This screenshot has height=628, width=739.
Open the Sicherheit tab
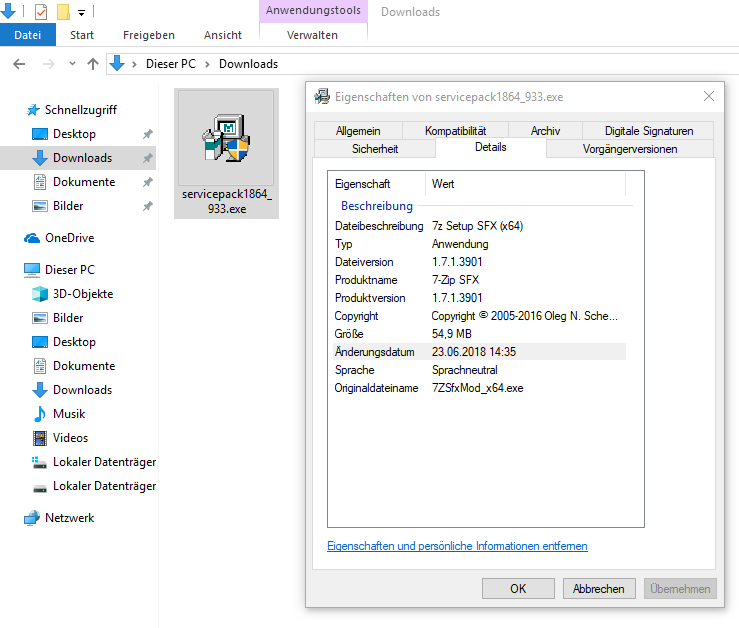[375, 149]
